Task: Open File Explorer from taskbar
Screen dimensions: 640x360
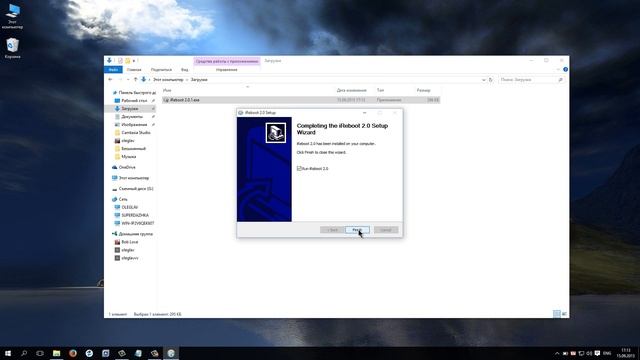Action: tap(56, 353)
